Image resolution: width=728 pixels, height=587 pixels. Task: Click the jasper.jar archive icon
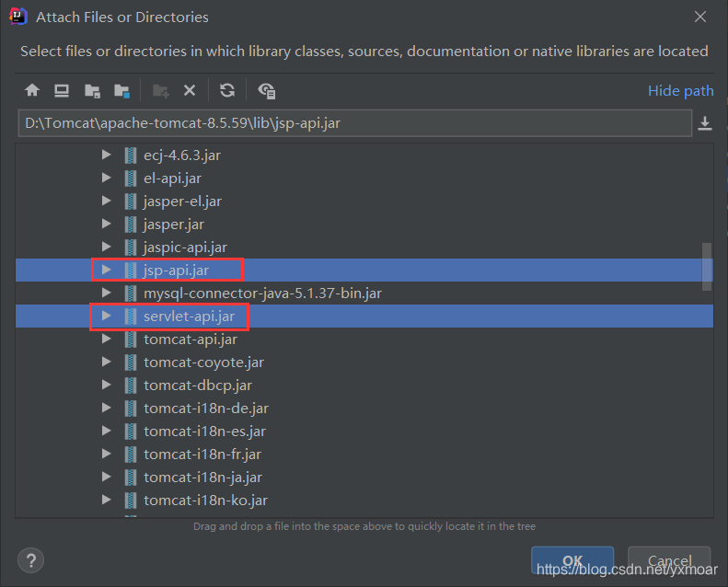pyautogui.click(x=131, y=224)
